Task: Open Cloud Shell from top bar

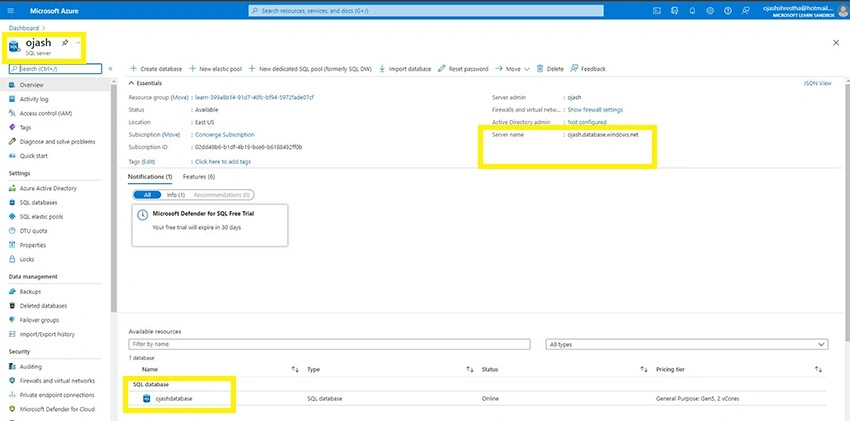Action: click(656, 10)
